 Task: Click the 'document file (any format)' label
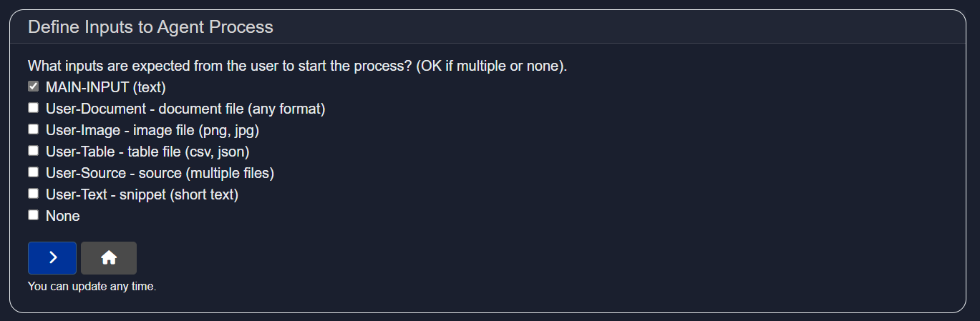[x=242, y=109]
